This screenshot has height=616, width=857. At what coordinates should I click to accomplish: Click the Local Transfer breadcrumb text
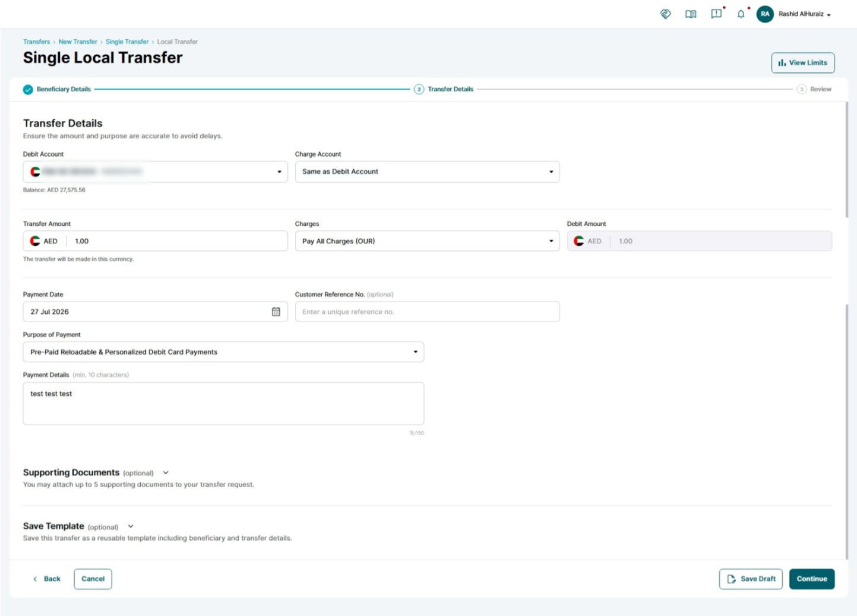(x=177, y=42)
